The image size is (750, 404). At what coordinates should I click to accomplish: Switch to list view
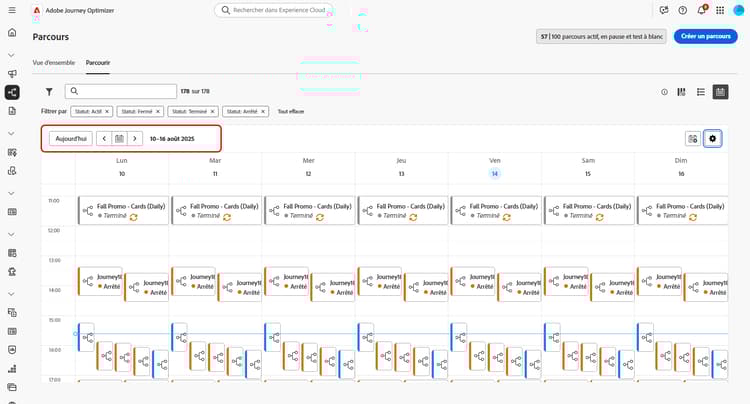tap(701, 92)
